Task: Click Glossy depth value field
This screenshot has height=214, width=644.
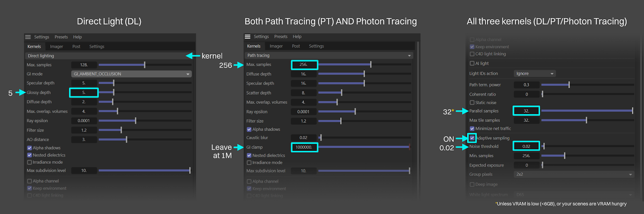Action: 84,93
